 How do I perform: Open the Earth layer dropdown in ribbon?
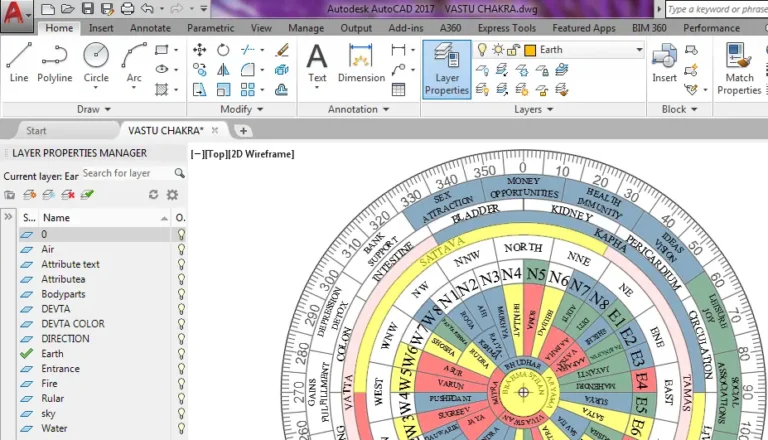tap(639, 49)
